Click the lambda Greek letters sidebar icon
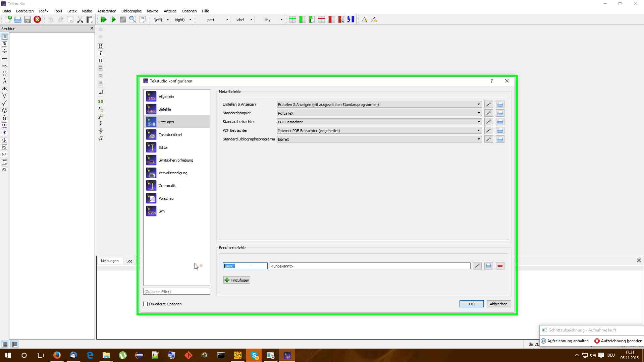 [4, 81]
